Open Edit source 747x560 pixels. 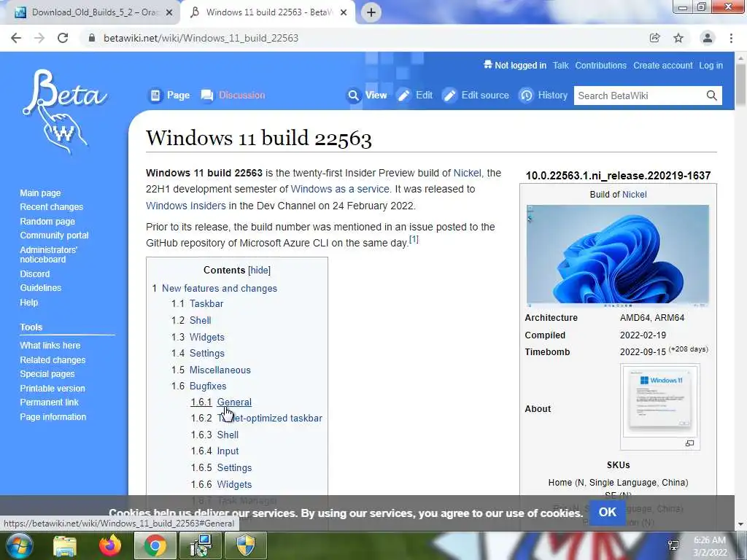(x=476, y=96)
